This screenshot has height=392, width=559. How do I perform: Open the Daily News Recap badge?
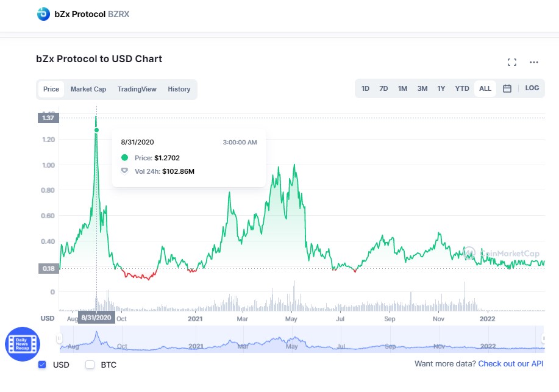coord(23,344)
